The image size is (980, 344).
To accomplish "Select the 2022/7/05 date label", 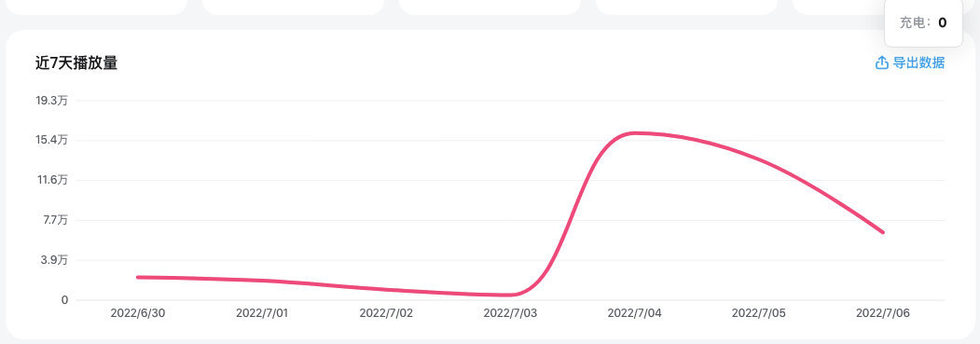I will tap(758, 313).
